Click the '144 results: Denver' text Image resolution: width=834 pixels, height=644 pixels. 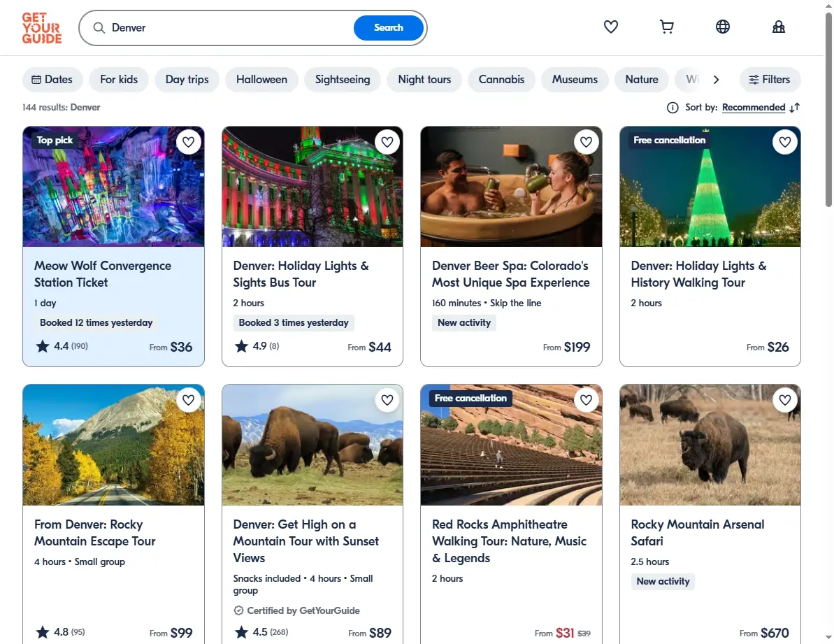point(61,108)
